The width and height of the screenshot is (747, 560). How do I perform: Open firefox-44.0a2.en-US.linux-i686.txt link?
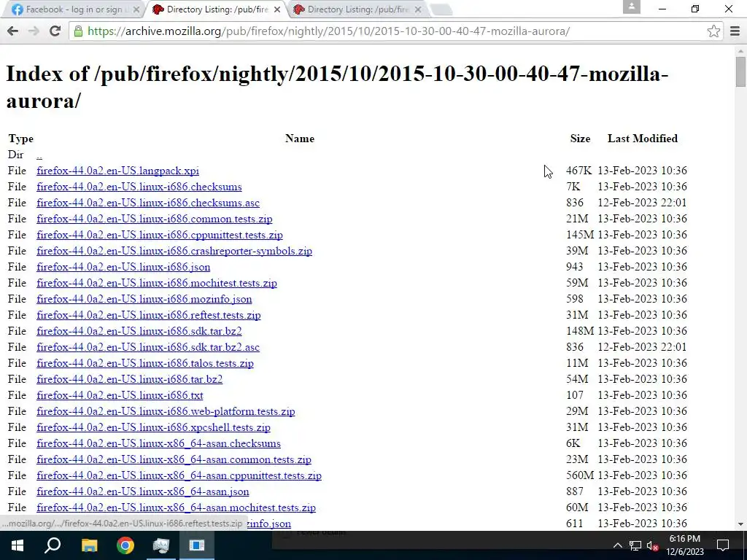[x=120, y=395]
